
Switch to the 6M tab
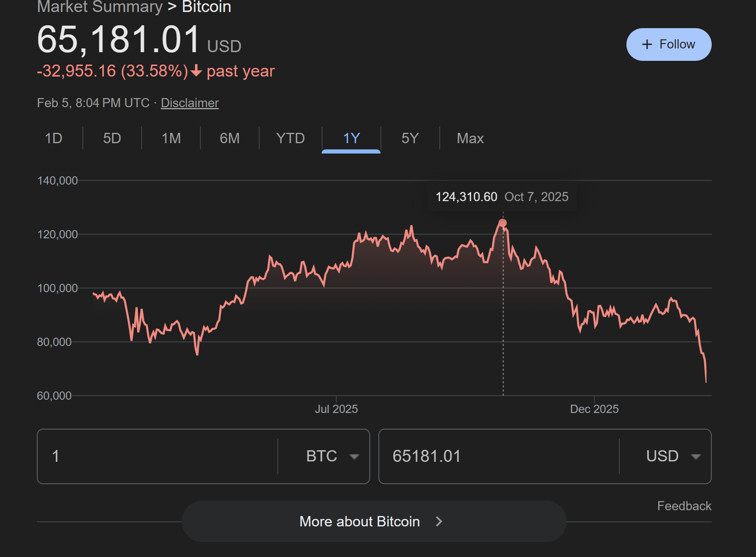click(229, 138)
